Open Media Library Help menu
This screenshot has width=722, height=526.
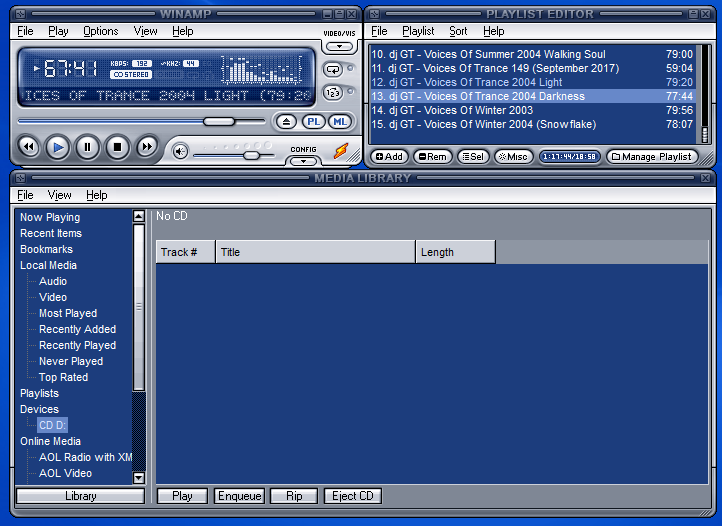coord(97,195)
